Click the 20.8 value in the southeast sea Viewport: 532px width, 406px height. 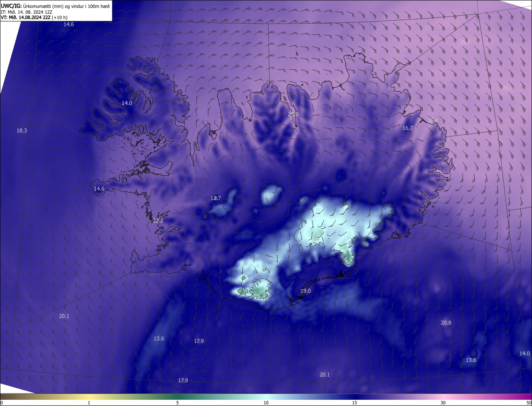tap(446, 323)
